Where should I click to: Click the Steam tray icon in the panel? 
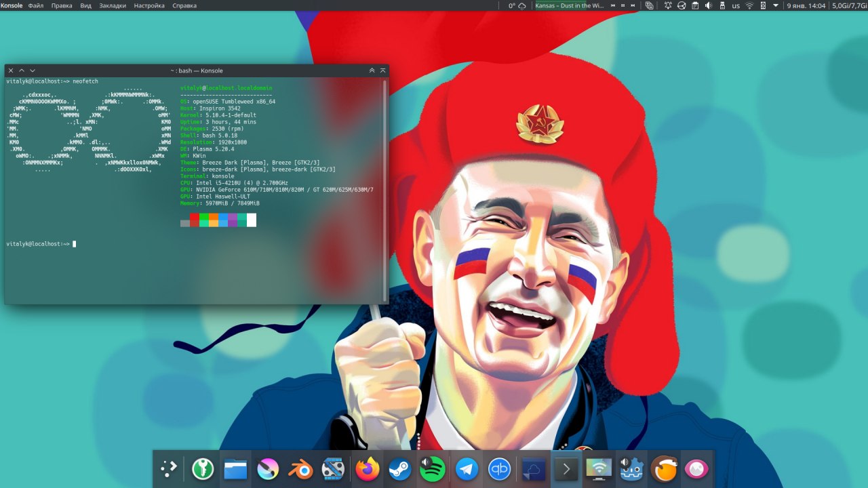(x=682, y=5)
